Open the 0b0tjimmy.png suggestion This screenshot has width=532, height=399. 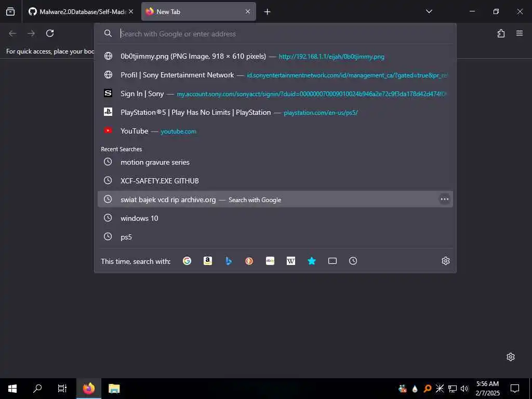click(x=275, y=56)
